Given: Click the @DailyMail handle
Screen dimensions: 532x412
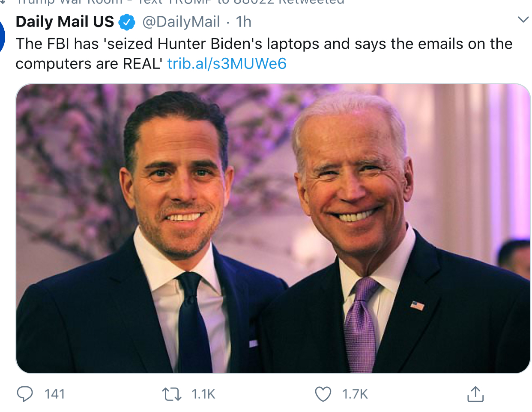Looking at the screenshot, I should [x=181, y=22].
